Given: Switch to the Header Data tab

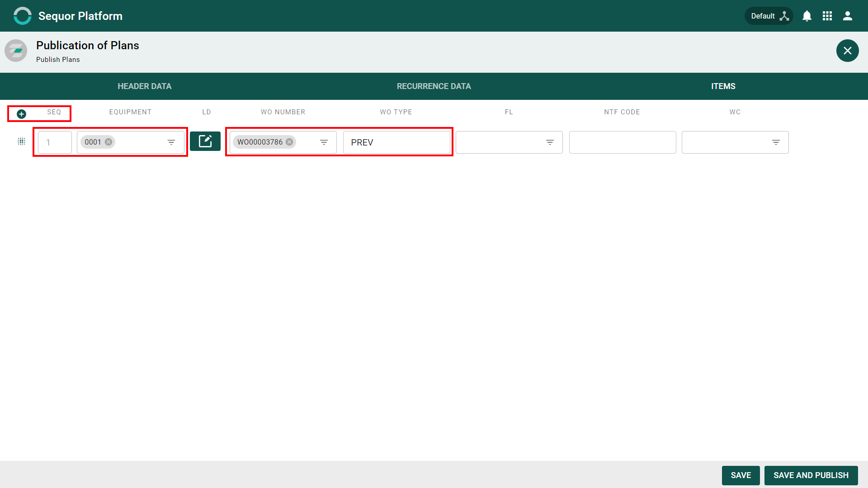Looking at the screenshot, I should pos(145,86).
